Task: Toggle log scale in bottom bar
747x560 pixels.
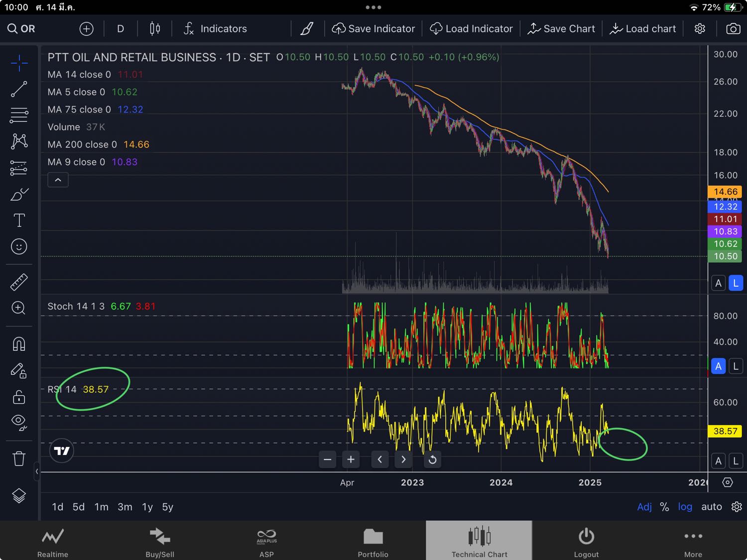Action: point(685,507)
